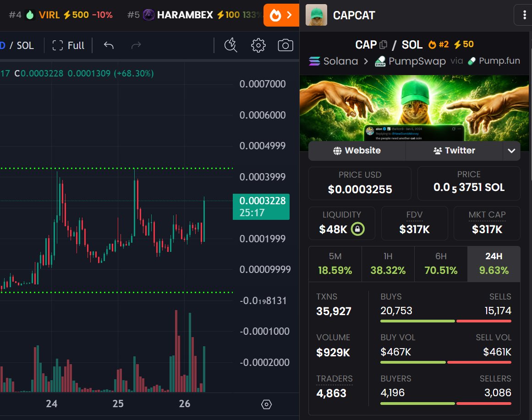
Task: Switch chart to Full screen mode
Action: point(68,45)
